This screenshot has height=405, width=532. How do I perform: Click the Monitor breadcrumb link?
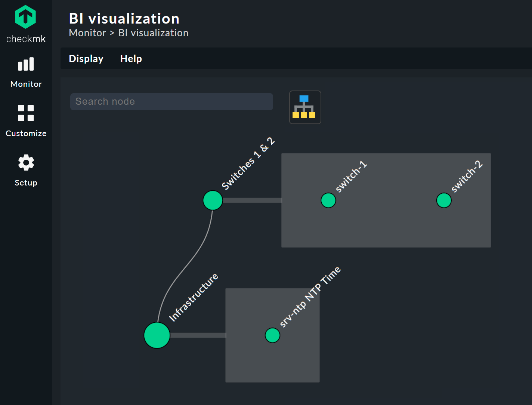(87, 33)
